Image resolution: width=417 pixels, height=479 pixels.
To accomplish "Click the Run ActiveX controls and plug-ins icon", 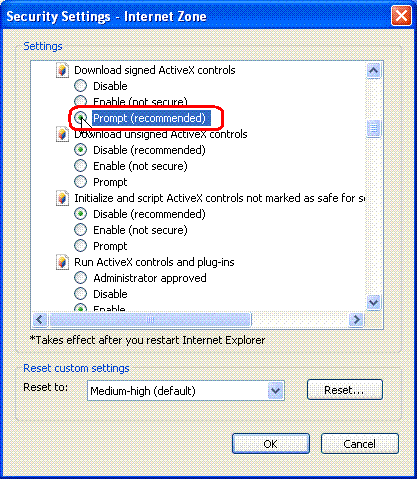I will coord(62,262).
